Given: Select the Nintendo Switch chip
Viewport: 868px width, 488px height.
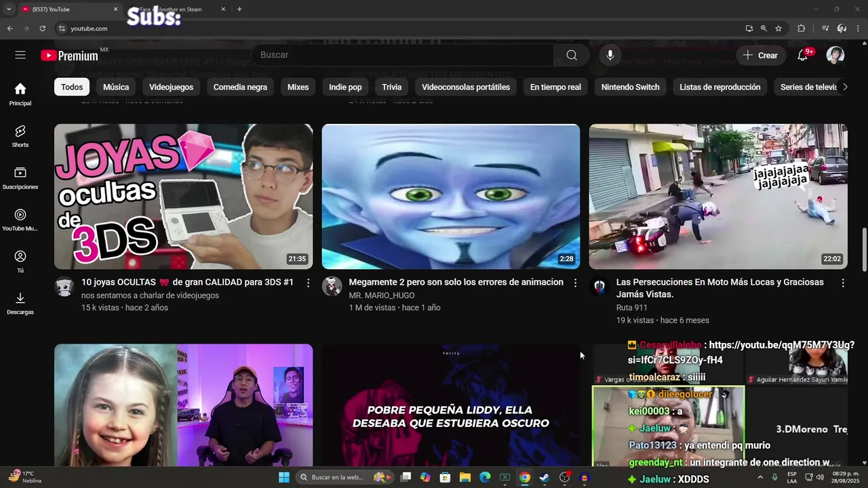Looking at the screenshot, I should click(x=630, y=87).
